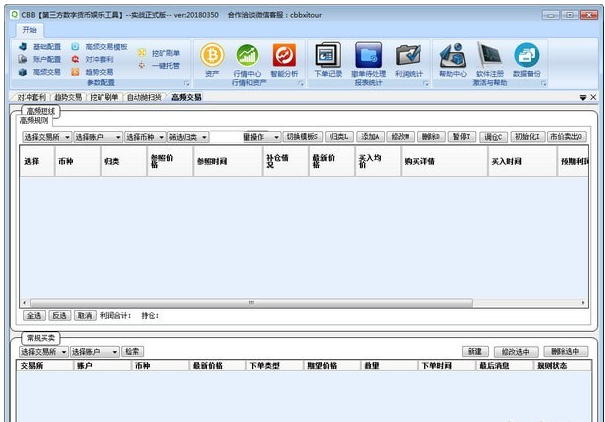Click the 删除D button
Viewport: 605px width, 422px height.
[x=431, y=137]
